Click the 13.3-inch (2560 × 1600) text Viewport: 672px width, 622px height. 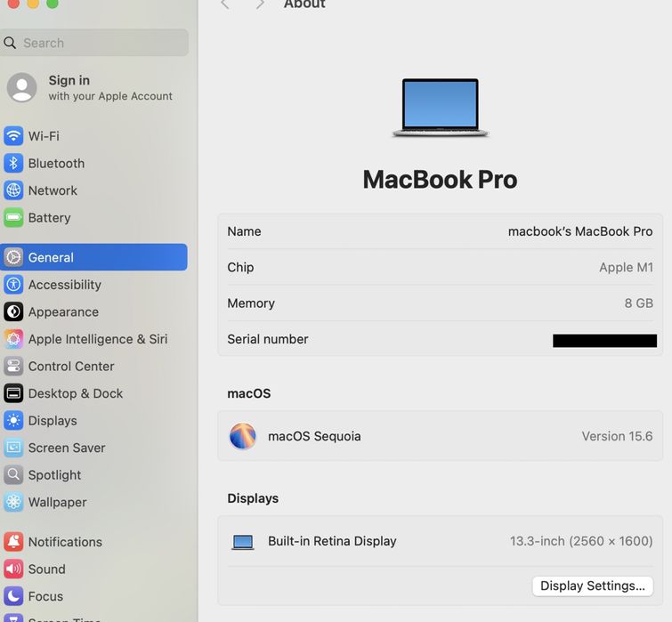coord(581,541)
